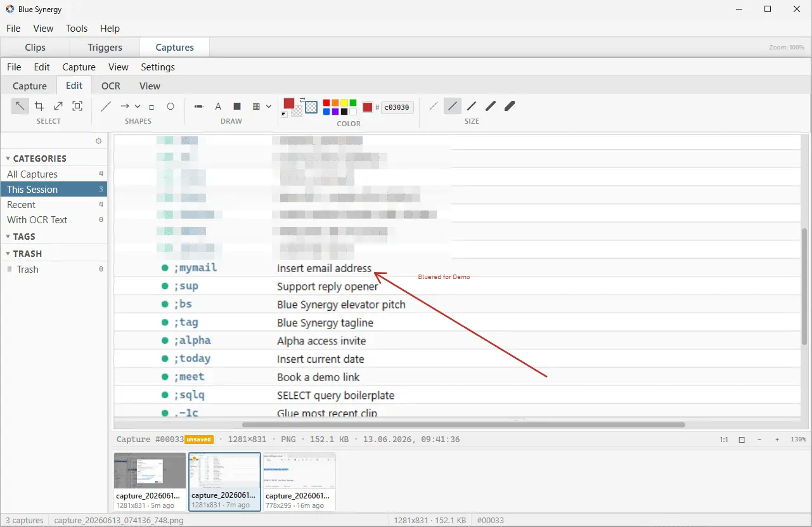Click the transparent checkered background swatch

(296, 111)
